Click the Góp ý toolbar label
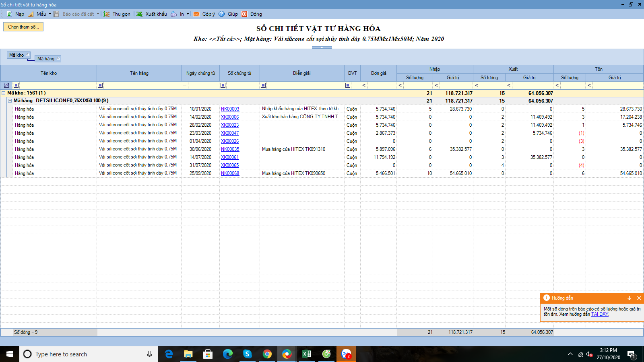Image resolution: width=644 pixels, height=362 pixels. (208, 14)
